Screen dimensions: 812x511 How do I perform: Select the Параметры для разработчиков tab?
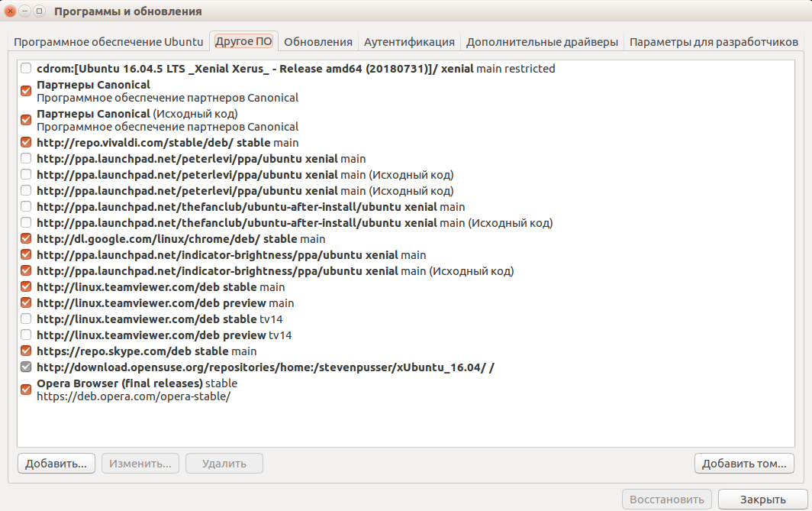pyautogui.click(x=714, y=42)
